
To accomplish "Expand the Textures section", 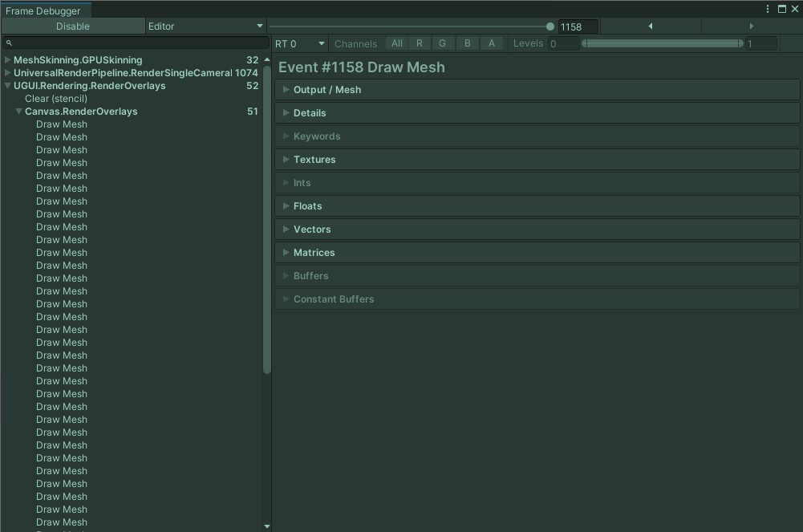I will click(537, 159).
